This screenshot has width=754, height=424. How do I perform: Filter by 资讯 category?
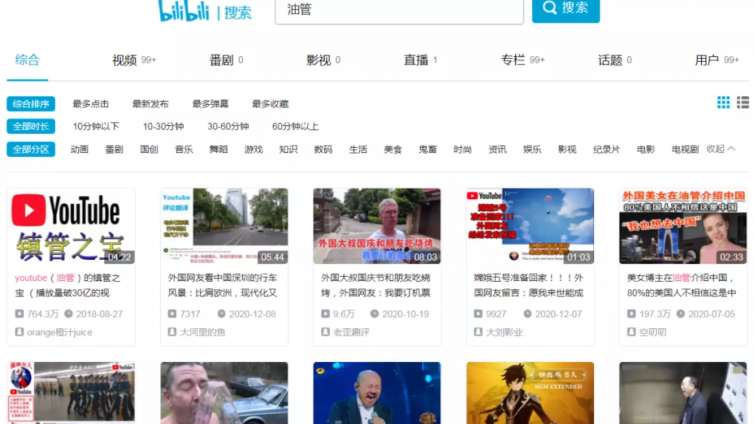tap(497, 150)
